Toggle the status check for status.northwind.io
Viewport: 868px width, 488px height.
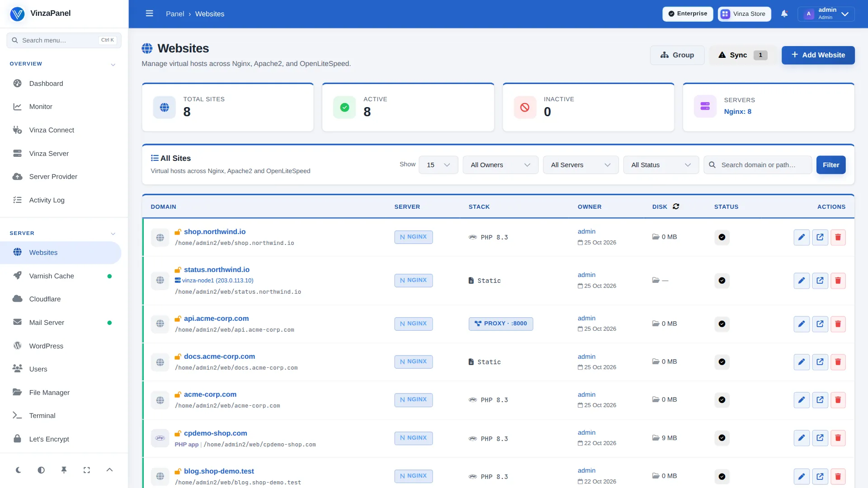pos(722,281)
